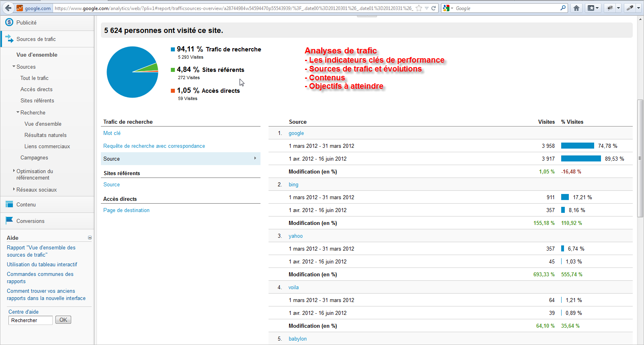Image resolution: width=644 pixels, height=345 pixels.
Task: Select Source row under Trafic de recherche
Action: coord(180,159)
